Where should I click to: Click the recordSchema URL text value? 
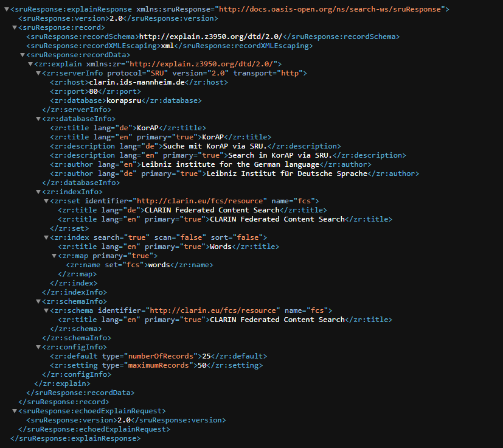[x=211, y=37]
